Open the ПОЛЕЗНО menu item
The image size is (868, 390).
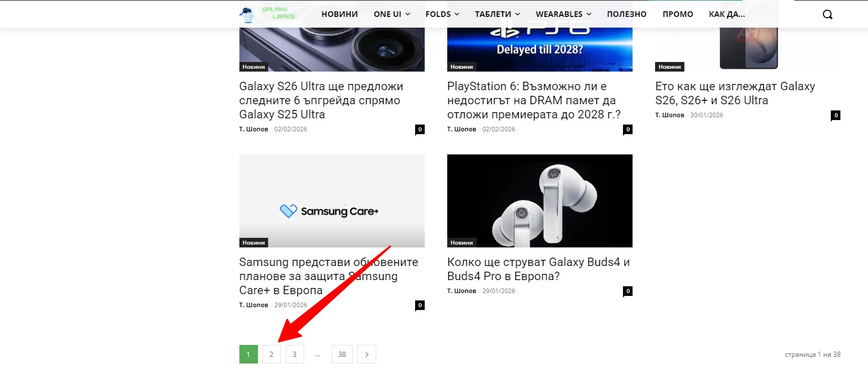point(626,14)
